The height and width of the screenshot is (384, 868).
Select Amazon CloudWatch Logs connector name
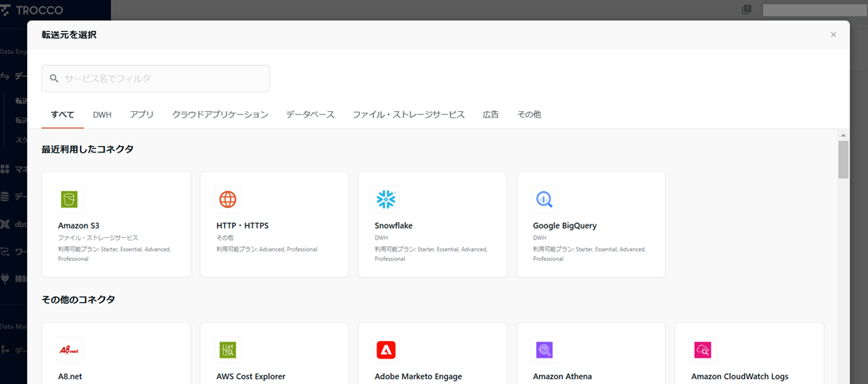[739, 376]
